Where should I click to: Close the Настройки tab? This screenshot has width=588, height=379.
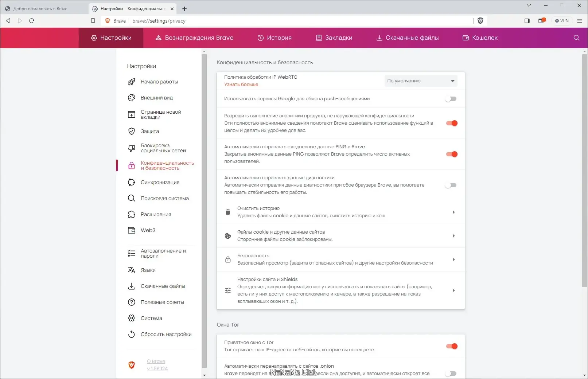(172, 9)
